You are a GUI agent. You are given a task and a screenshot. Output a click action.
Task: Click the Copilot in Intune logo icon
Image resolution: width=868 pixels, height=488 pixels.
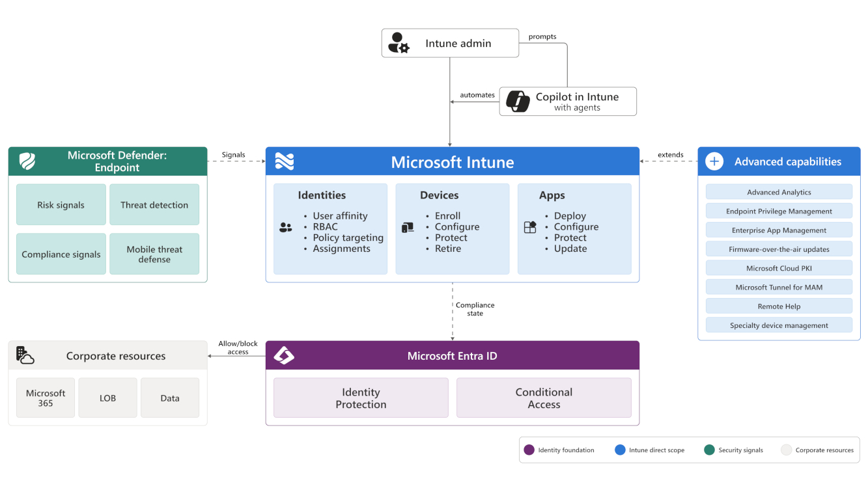pos(518,102)
